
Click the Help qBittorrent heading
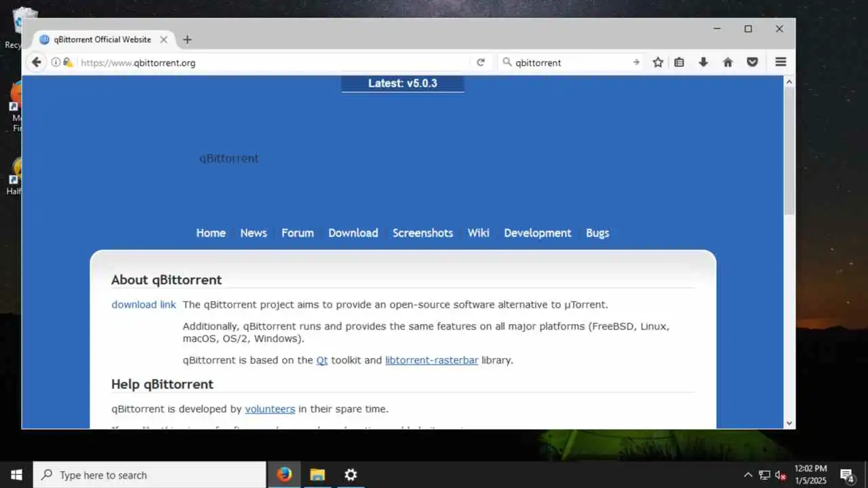(162, 384)
